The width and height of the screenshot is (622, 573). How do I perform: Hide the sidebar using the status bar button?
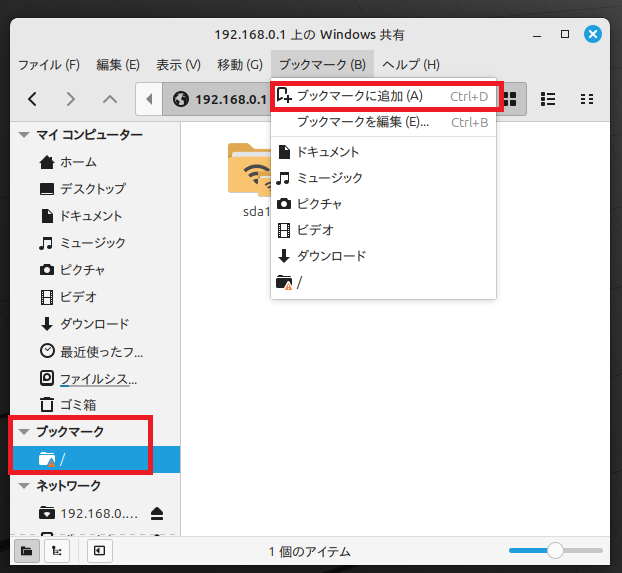point(99,551)
